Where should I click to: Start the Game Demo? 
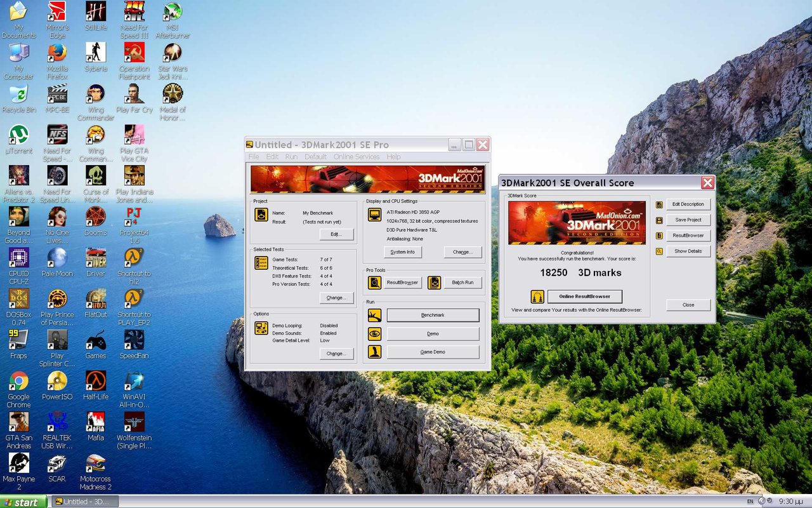pyautogui.click(x=433, y=352)
